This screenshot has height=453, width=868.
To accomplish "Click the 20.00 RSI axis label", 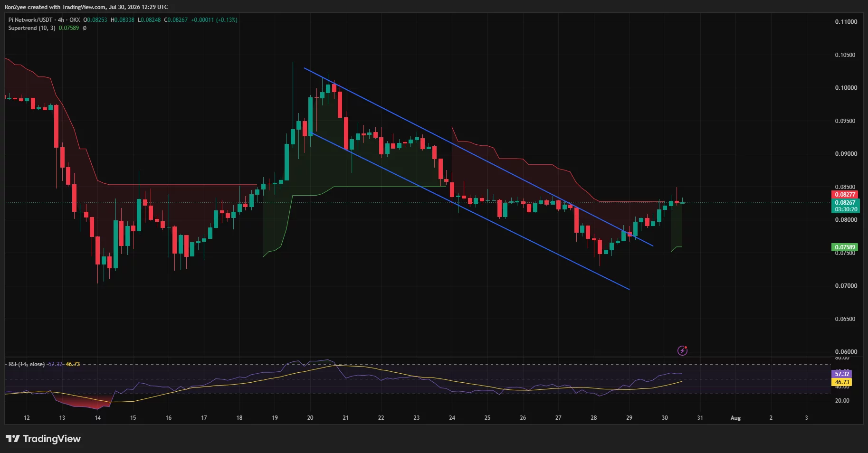I will click(842, 401).
